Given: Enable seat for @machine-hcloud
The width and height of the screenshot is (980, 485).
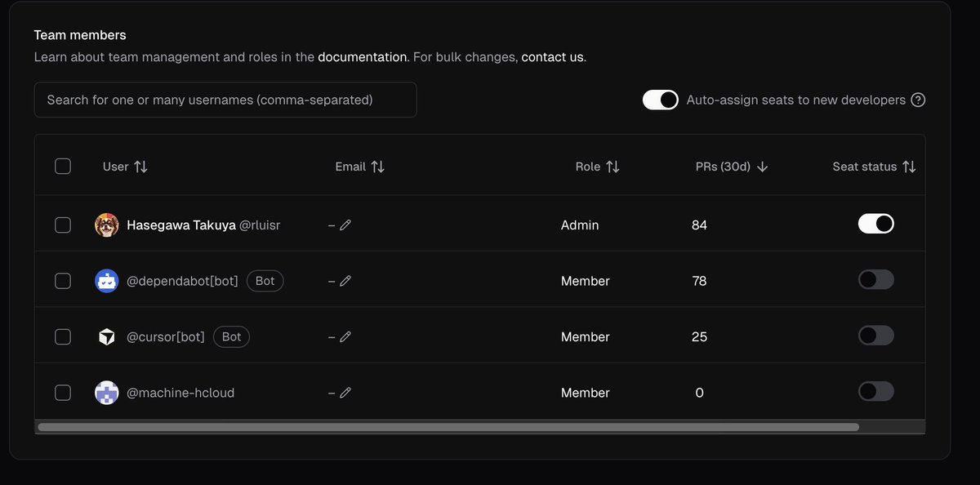Looking at the screenshot, I should coord(876,392).
